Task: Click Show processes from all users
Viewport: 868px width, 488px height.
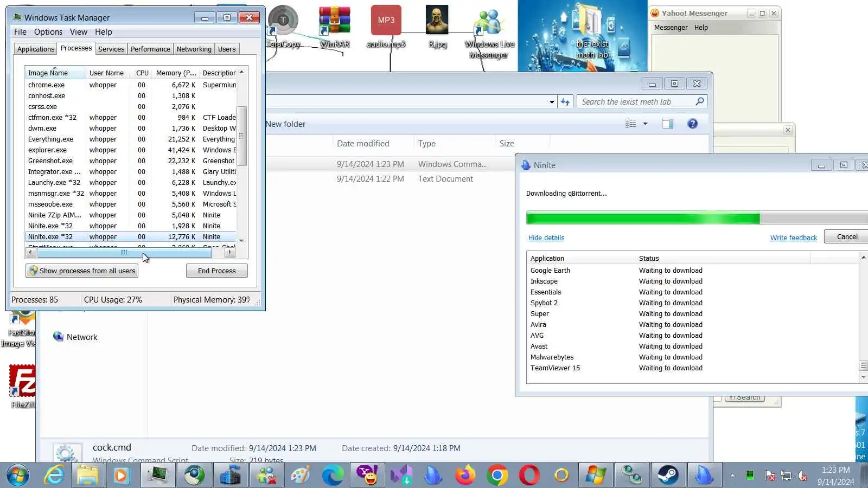Action: click(x=82, y=271)
